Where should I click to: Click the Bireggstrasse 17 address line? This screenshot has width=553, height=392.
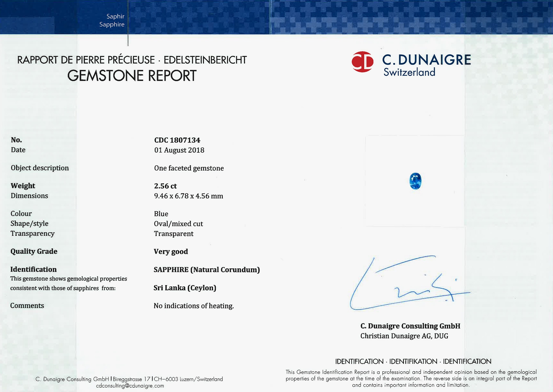132,379
